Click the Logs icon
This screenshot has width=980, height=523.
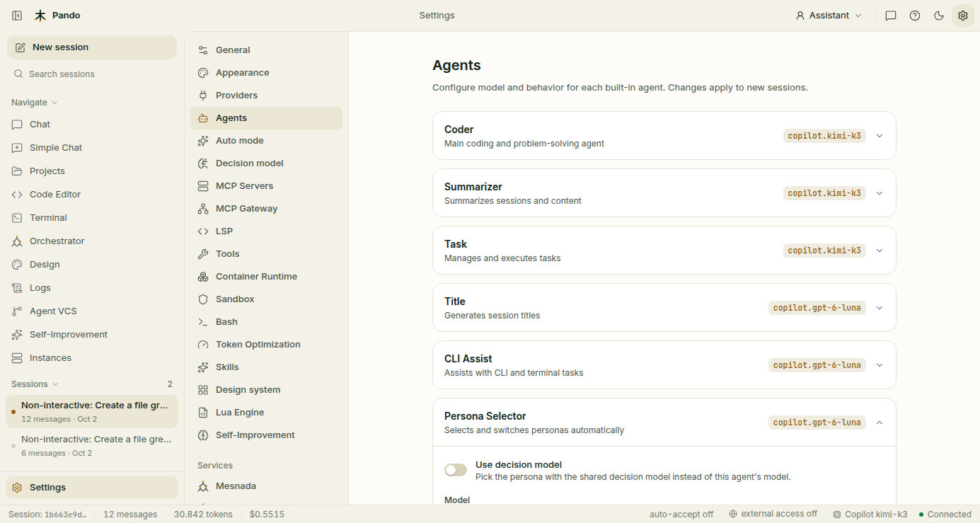[17, 288]
